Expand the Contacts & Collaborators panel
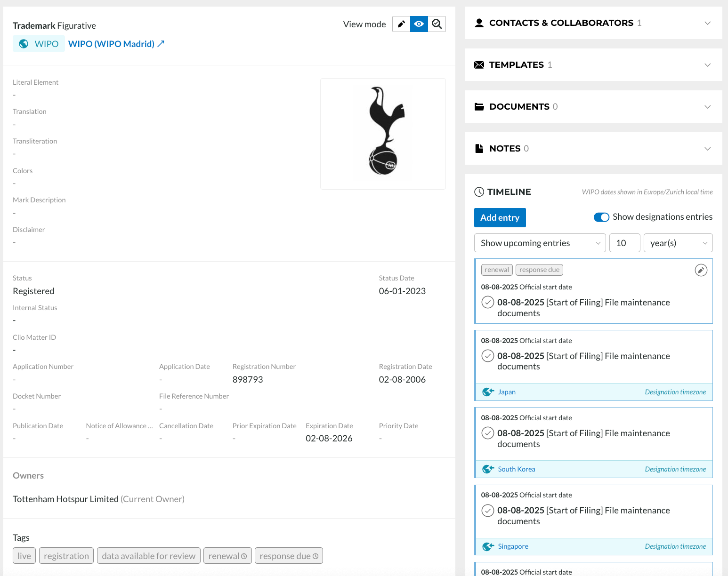 [707, 23]
